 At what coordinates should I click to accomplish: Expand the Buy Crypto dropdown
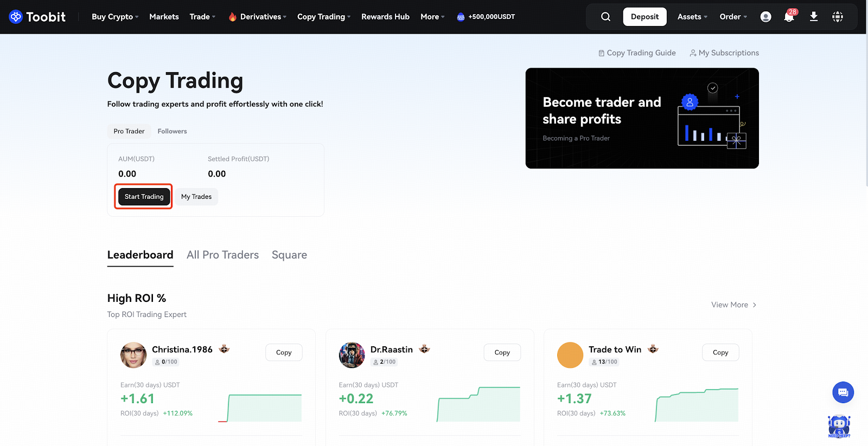coord(114,17)
